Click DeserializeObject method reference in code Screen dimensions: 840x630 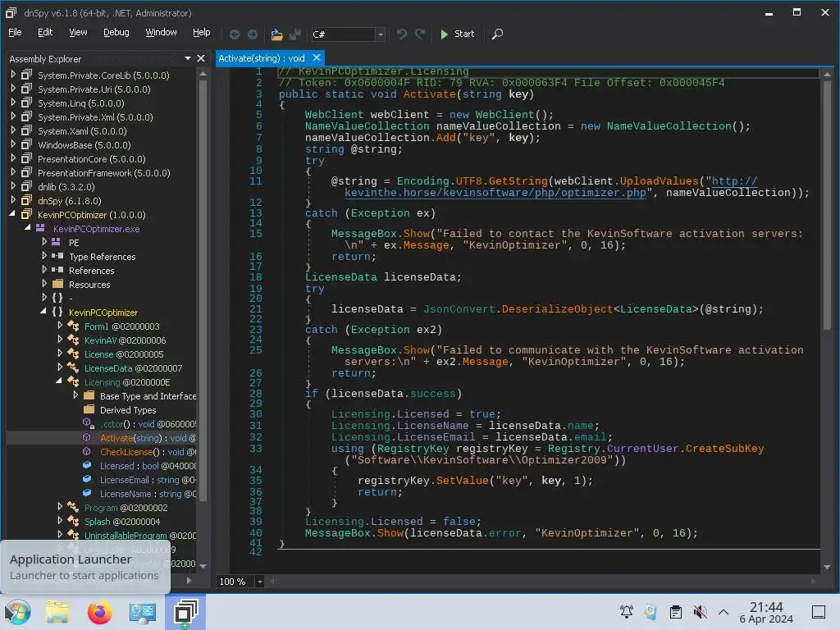pyautogui.click(x=557, y=309)
